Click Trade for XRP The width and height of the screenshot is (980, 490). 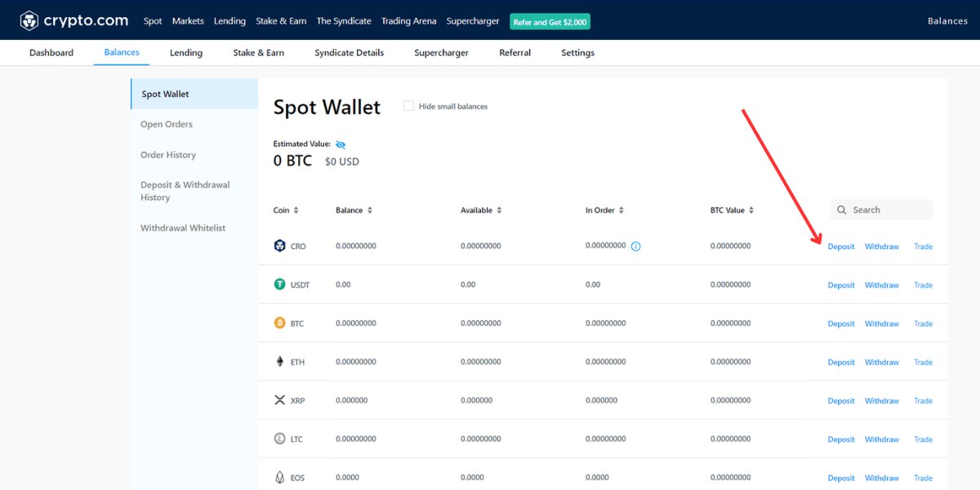pos(923,400)
